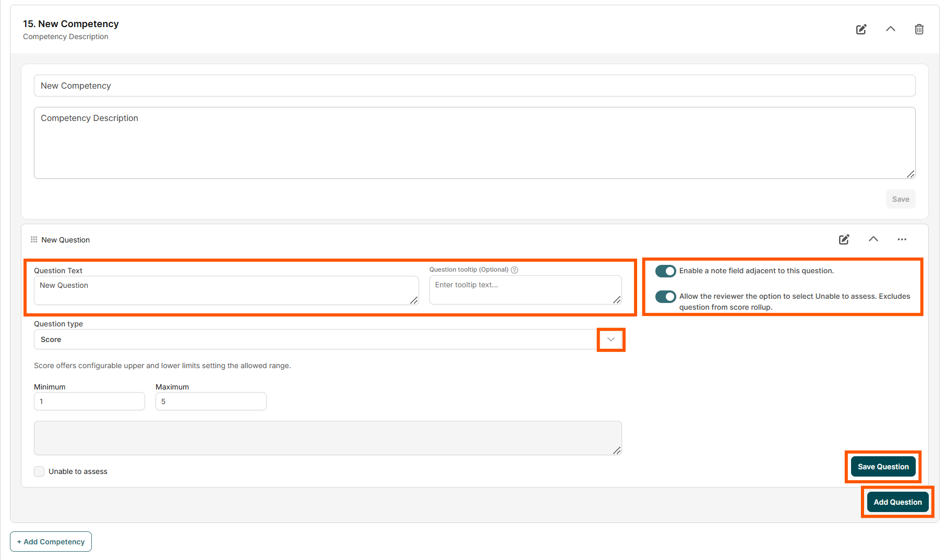Image resolution: width=946 pixels, height=560 pixels.
Task: Focus the New Competency name field
Action: (474, 86)
